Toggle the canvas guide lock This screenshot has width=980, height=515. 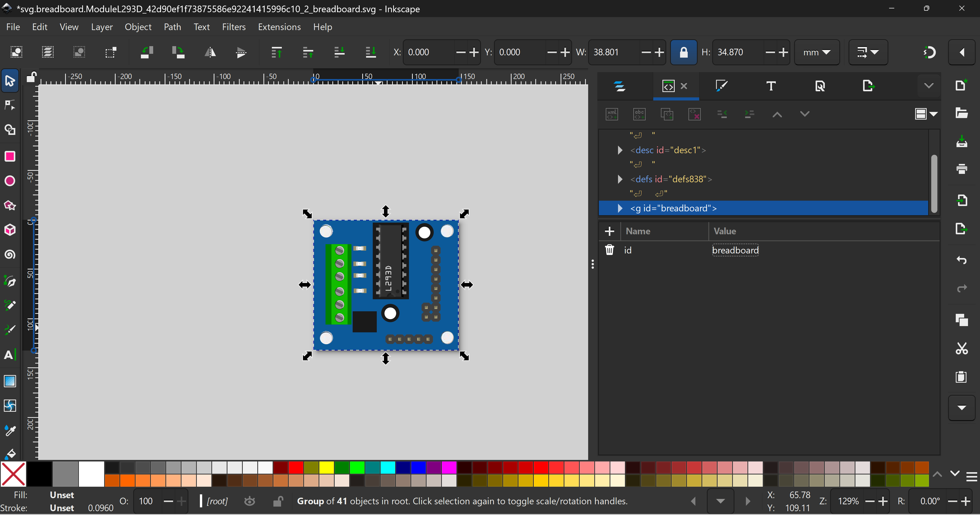click(31, 77)
